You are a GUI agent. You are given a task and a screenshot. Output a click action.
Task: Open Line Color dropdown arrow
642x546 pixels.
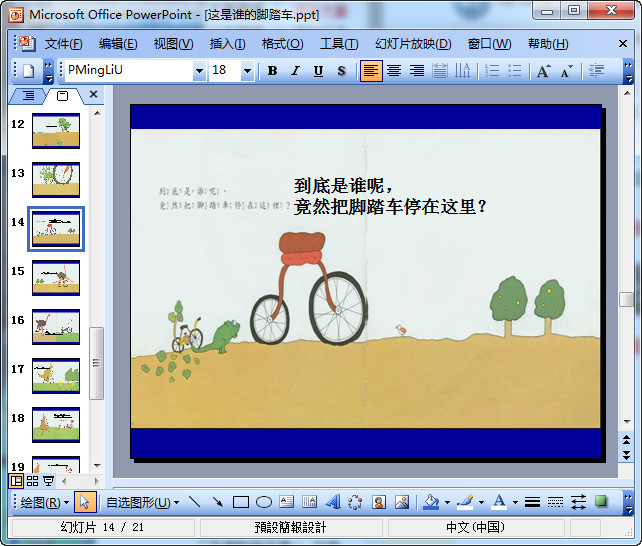click(481, 503)
